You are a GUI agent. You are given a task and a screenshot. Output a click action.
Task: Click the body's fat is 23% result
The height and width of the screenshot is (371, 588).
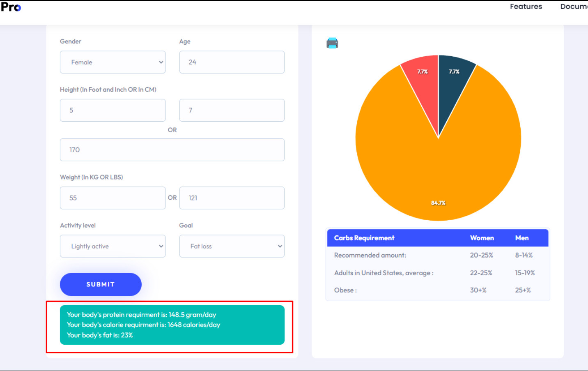point(100,335)
